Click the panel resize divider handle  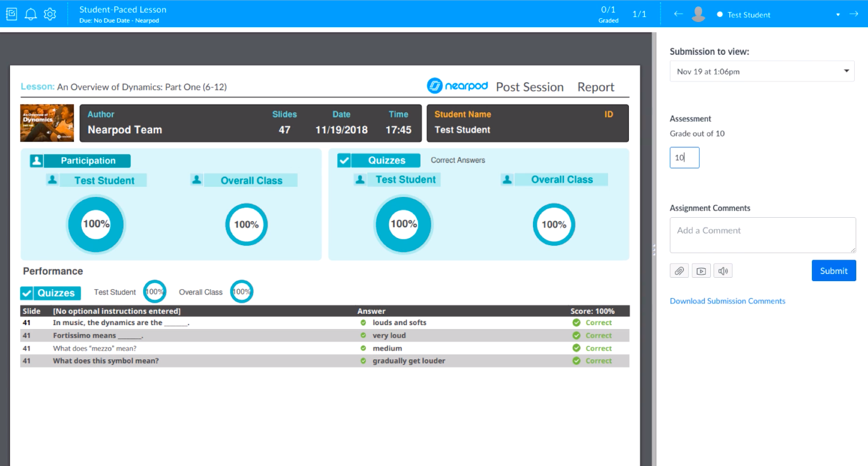(654, 249)
